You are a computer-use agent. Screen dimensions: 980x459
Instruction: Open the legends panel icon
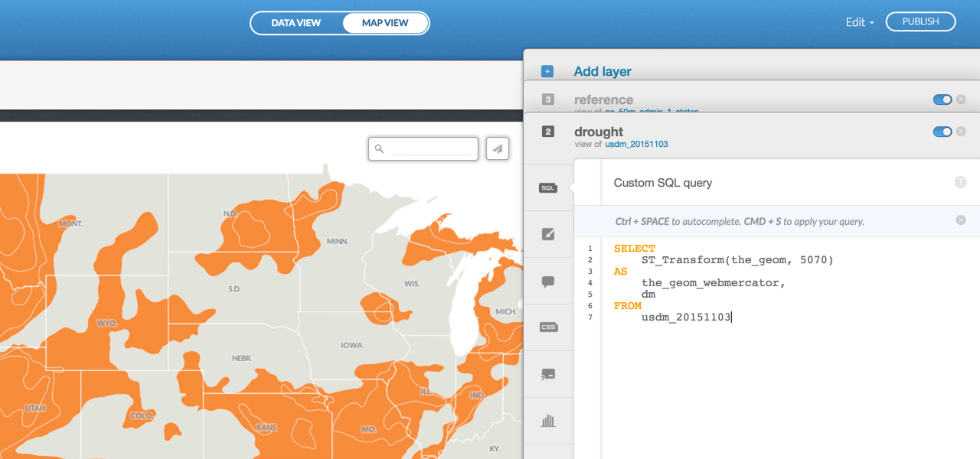pos(548,374)
